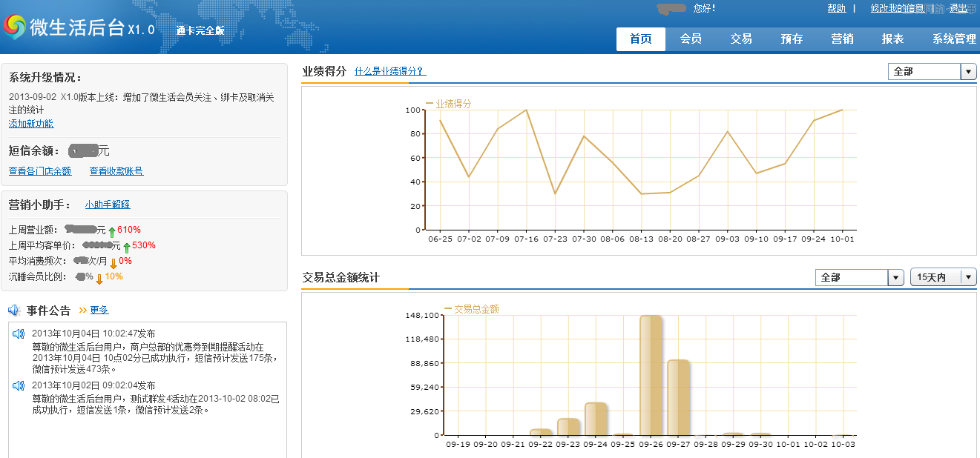Viewport: 980px width, 458px height.
Task: Open the 交易总金额统计 全部 dropdown
Action: click(895, 277)
